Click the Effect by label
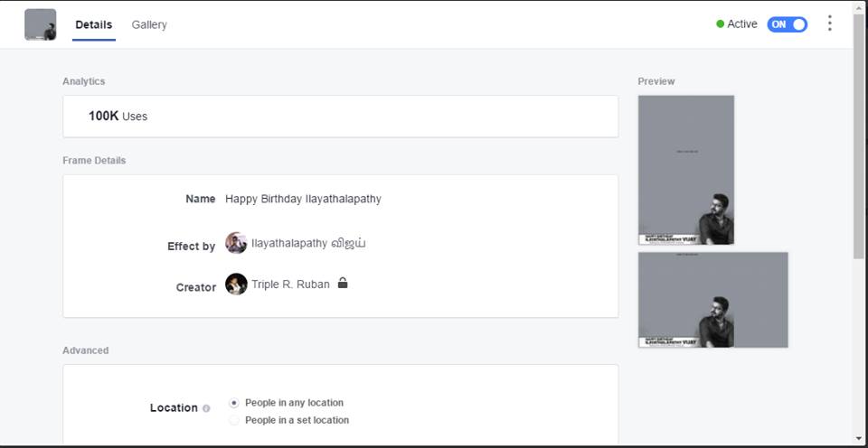The image size is (868, 448). (x=191, y=246)
